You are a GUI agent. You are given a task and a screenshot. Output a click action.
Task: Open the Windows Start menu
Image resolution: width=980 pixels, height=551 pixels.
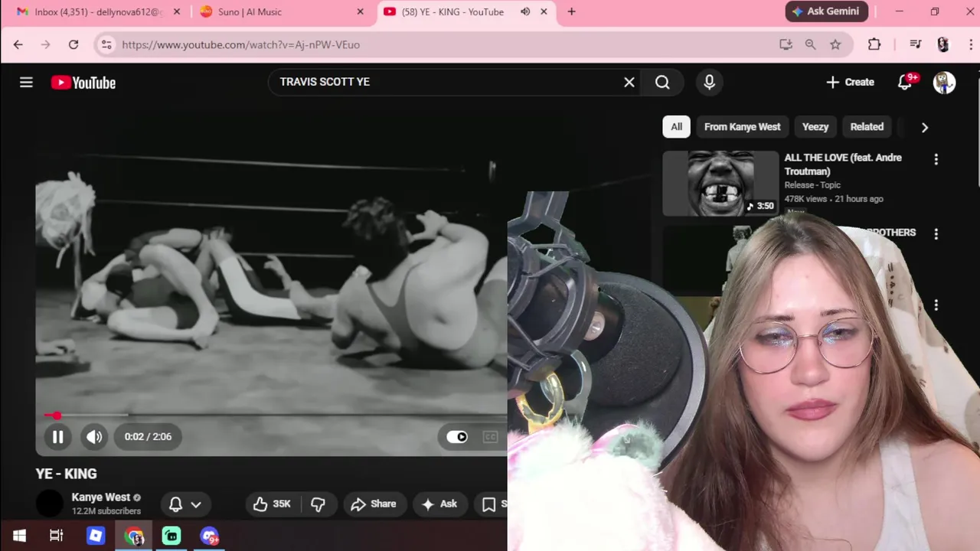pos(19,536)
